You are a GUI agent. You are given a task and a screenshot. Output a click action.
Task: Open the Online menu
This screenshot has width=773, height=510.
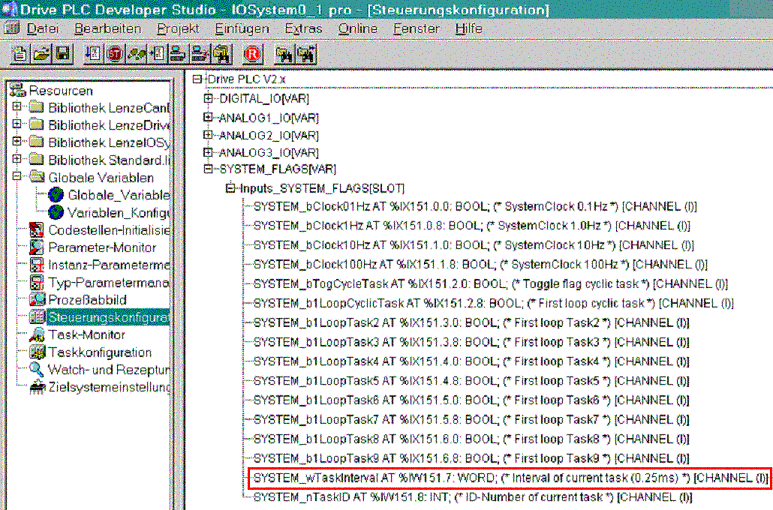[x=357, y=29]
